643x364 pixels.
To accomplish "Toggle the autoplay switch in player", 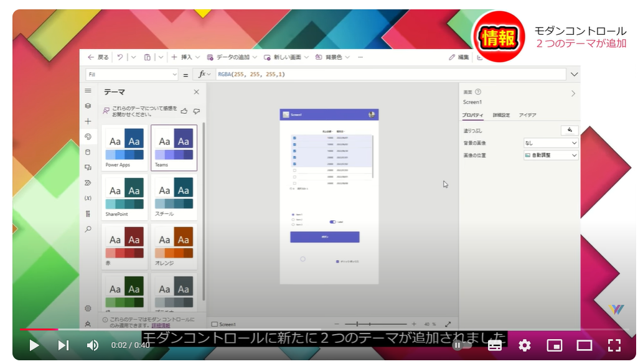I will 461,345.
